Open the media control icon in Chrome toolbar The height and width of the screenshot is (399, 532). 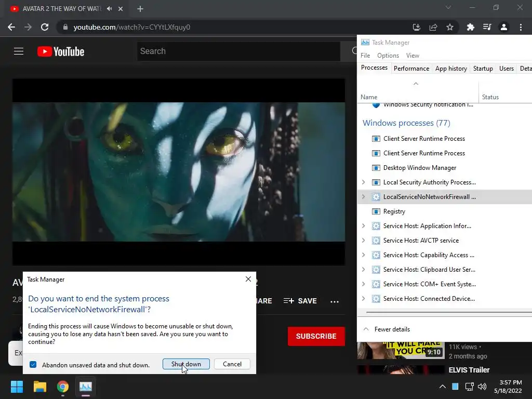pos(487,27)
